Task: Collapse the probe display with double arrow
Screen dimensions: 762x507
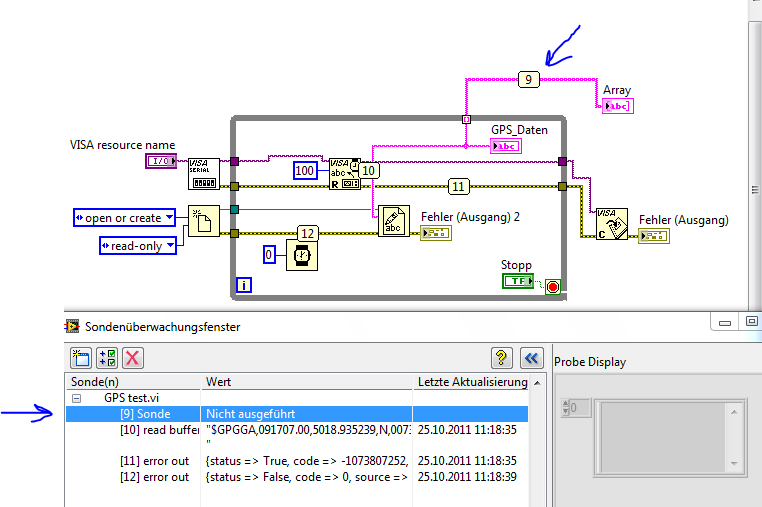Action: [531, 358]
